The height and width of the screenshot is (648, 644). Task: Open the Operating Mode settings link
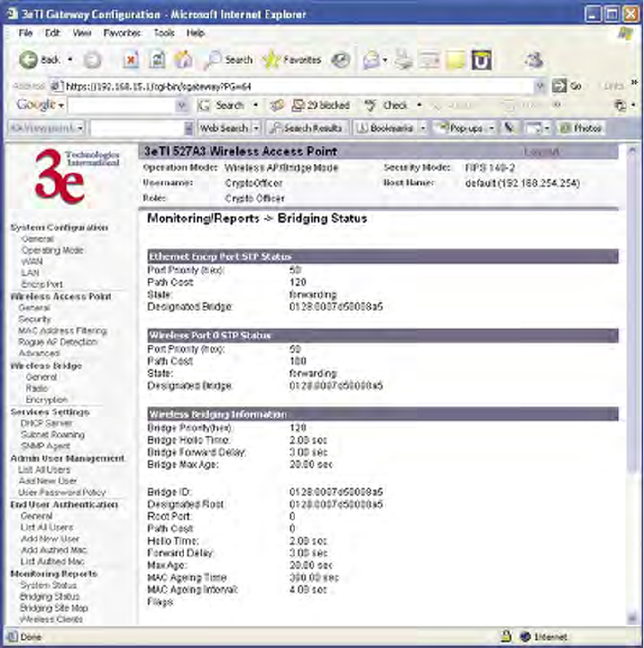click(53, 251)
